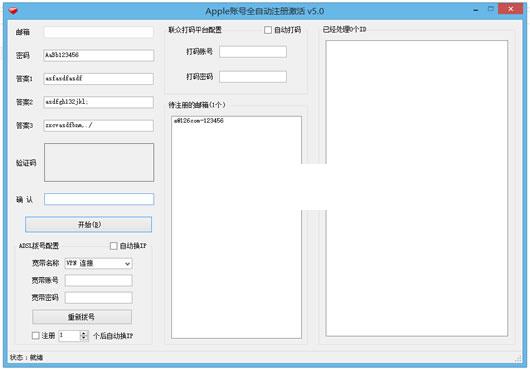Enable the 自动换IP checkbox

[114, 246]
